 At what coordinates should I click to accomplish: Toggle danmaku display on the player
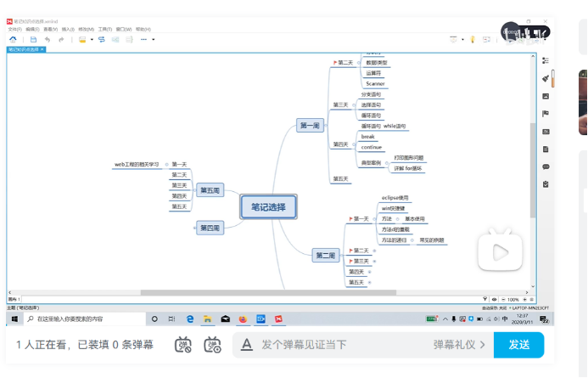[183, 345]
